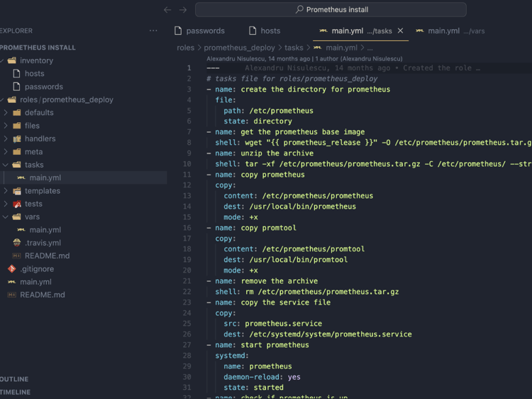Click markdown icon of README.md under roles
This screenshot has width=532, height=399.
16,256
